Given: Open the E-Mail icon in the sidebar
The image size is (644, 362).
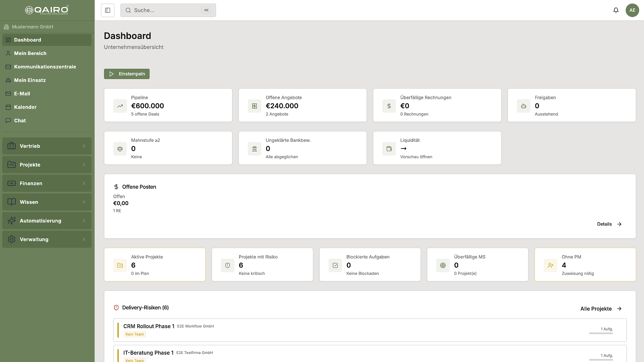Looking at the screenshot, I should pos(8,94).
